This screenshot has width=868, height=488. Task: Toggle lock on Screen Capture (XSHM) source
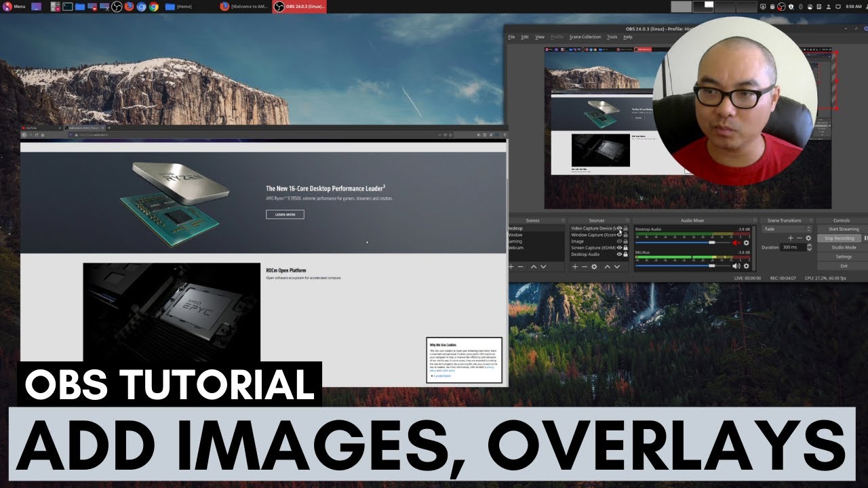click(625, 247)
